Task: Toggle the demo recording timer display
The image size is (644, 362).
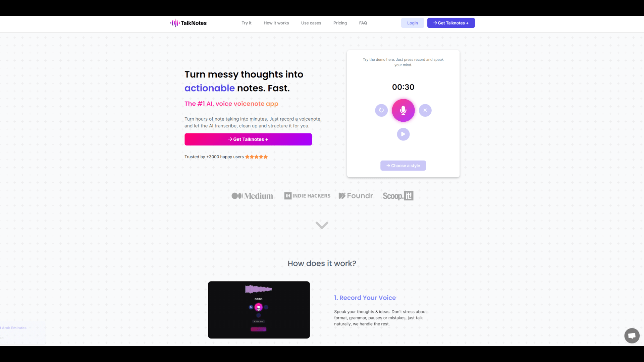Action: (404, 86)
